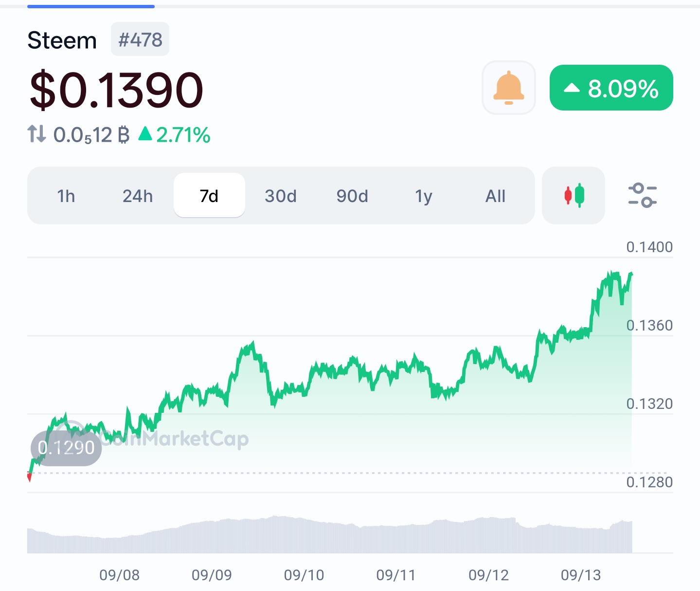The height and width of the screenshot is (591, 700).
Task: Tap the price alert bell icon
Action: pos(508,88)
